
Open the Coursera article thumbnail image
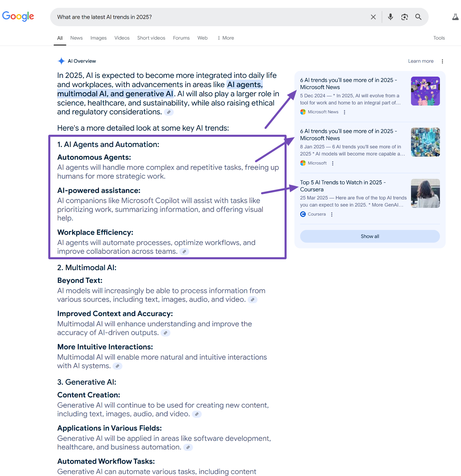point(425,193)
